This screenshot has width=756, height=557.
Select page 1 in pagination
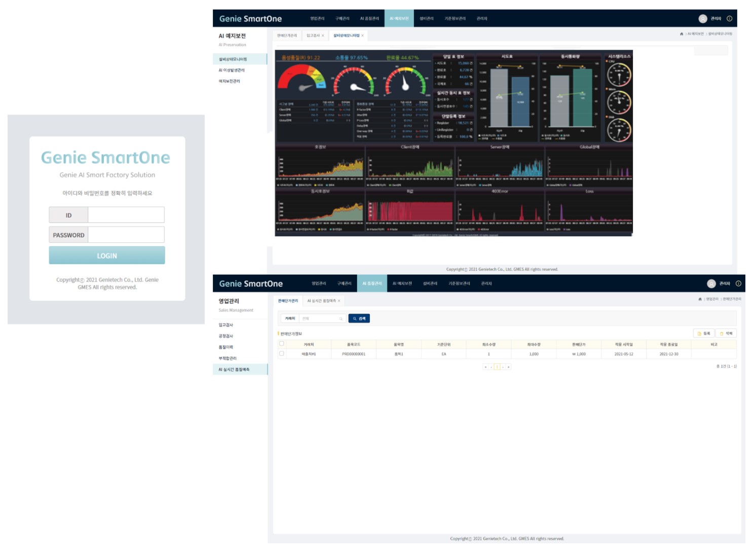point(497,367)
